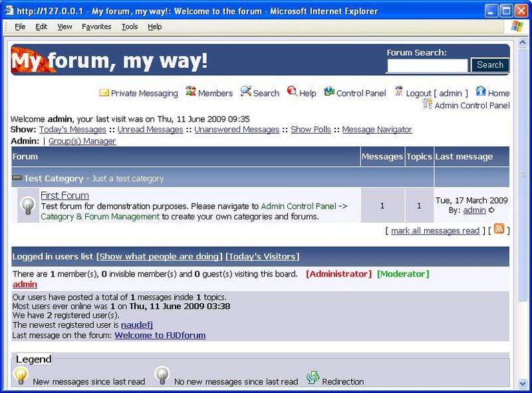Viewport: 532px width, 393px height.
Task: Click the Topics column header
Action: (420, 156)
